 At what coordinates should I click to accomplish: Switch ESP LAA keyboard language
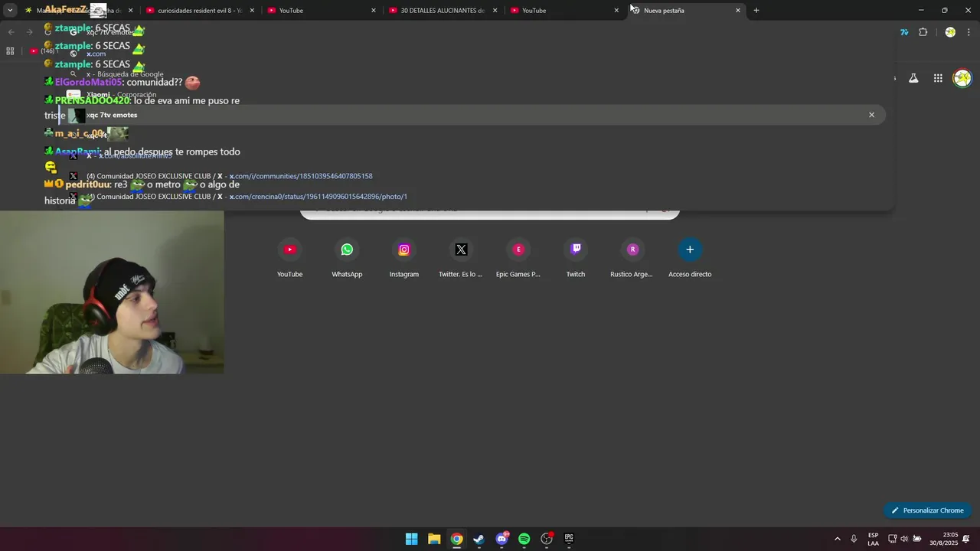[x=873, y=539]
